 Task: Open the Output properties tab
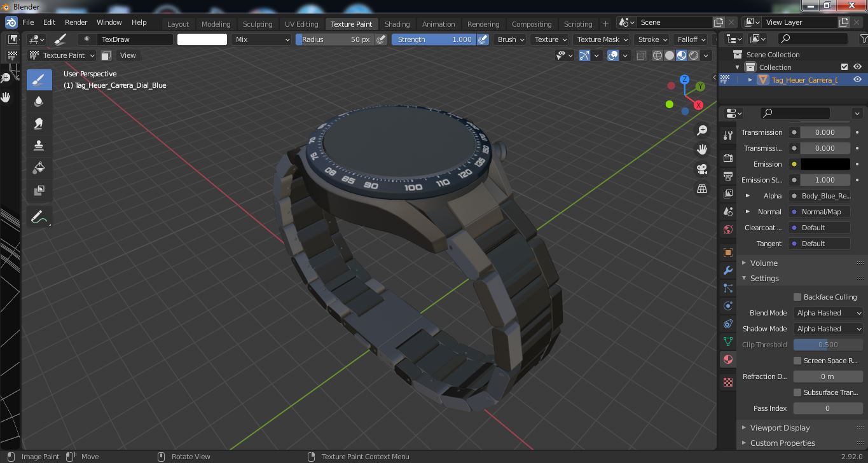(x=728, y=176)
